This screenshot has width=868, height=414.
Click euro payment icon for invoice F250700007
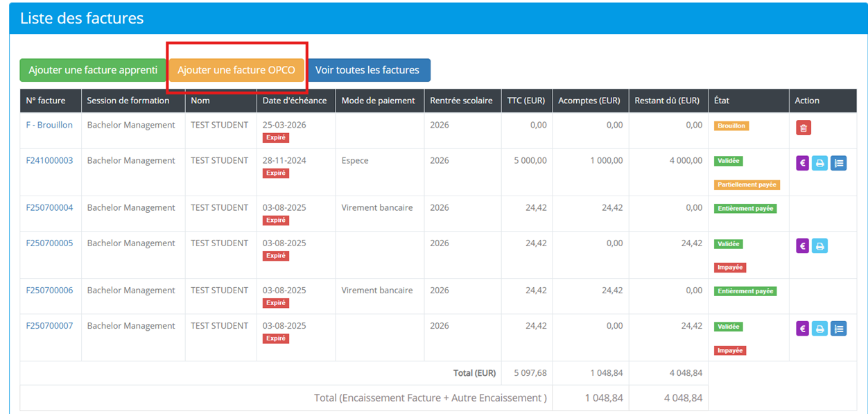tap(803, 329)
